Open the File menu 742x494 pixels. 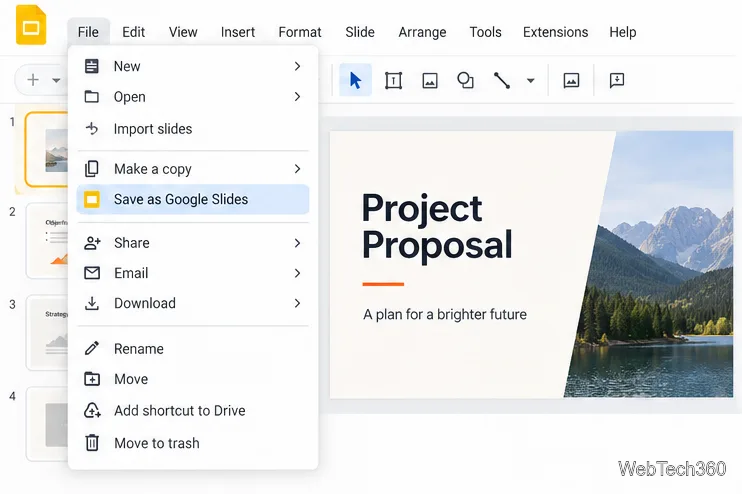(x=88, y=32)
